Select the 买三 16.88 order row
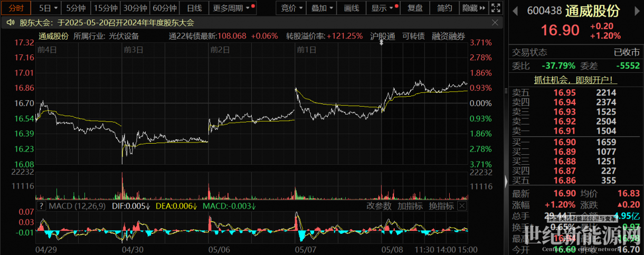The image size is (644, 255). point(576,161)
